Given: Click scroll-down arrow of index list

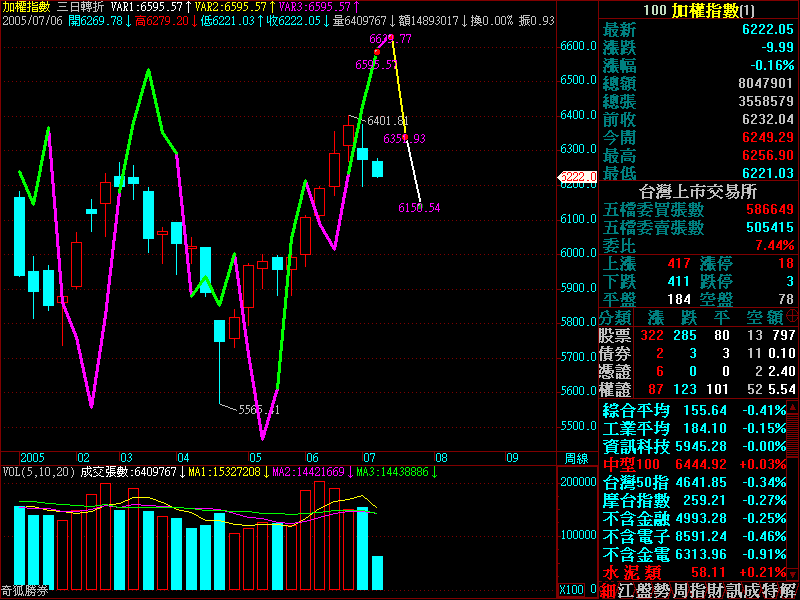Looking at the screenshot, I should click(793, 574).
